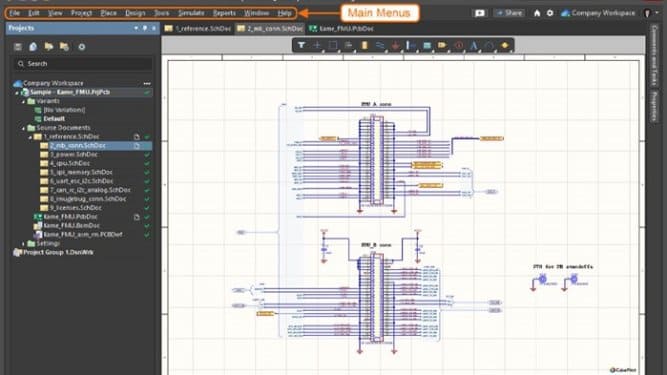This screenshot has height=375, width=667.
Task: Switch to the PcbDoc document tab
Action: pos(341,28)
